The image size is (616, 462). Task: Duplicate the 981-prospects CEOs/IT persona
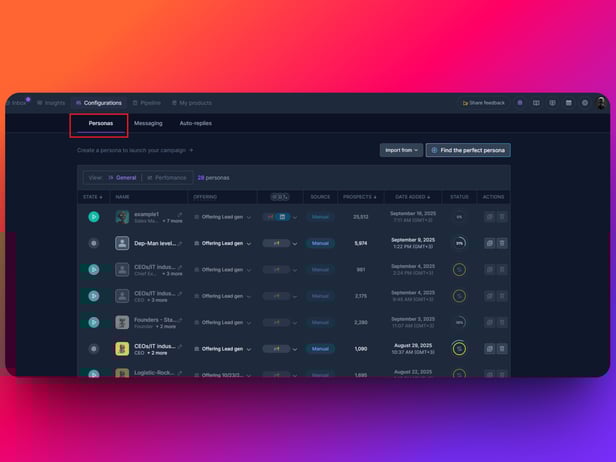pyautogui.click(x=490, y=270)
